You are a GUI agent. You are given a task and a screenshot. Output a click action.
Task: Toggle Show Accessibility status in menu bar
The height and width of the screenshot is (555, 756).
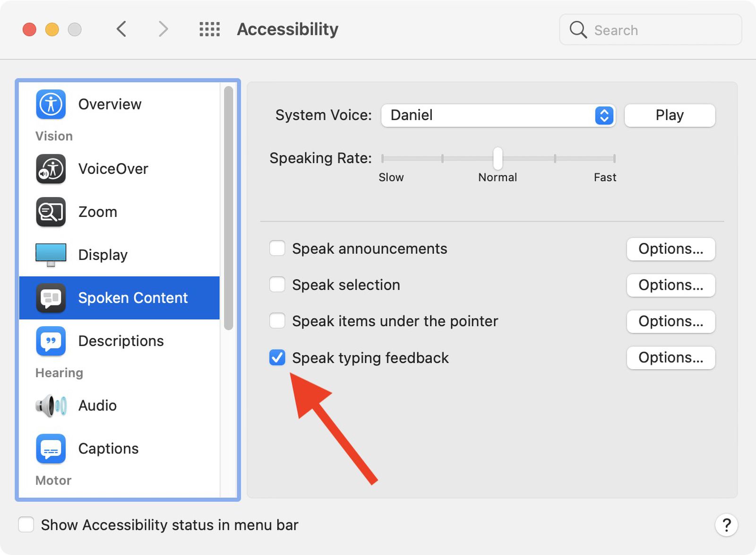pyautogui.click(x=26, y=525)
